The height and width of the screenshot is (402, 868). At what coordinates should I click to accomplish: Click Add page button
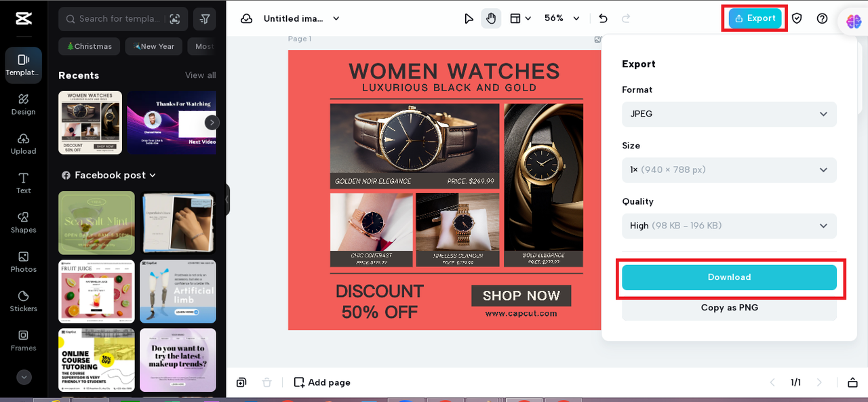[x=322, y=382]
